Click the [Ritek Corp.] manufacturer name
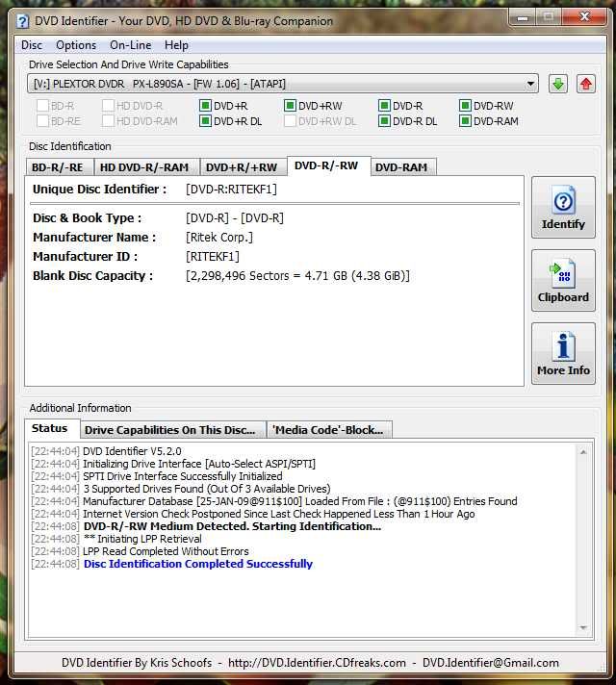The height and width of the screenshot is (685, 616). (x=219, y=238)
